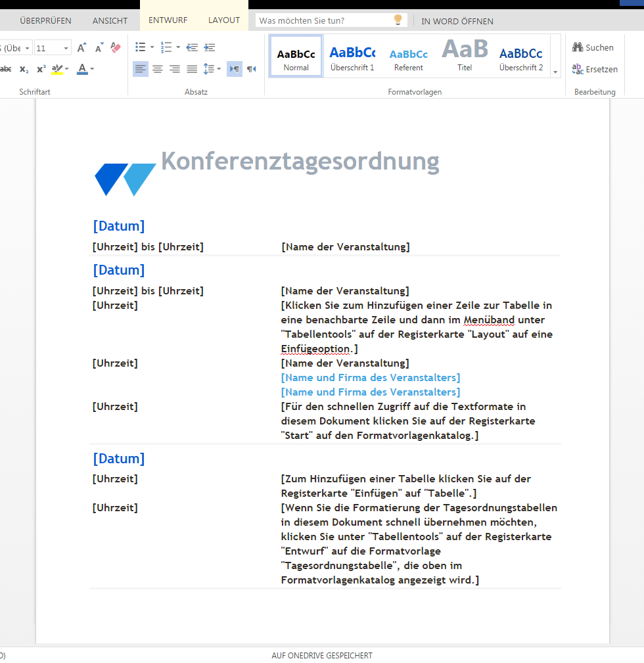The height and width of the screenshot is (663, 644).
Task: Apply yellow text highlight color
Action: [57, 69]
